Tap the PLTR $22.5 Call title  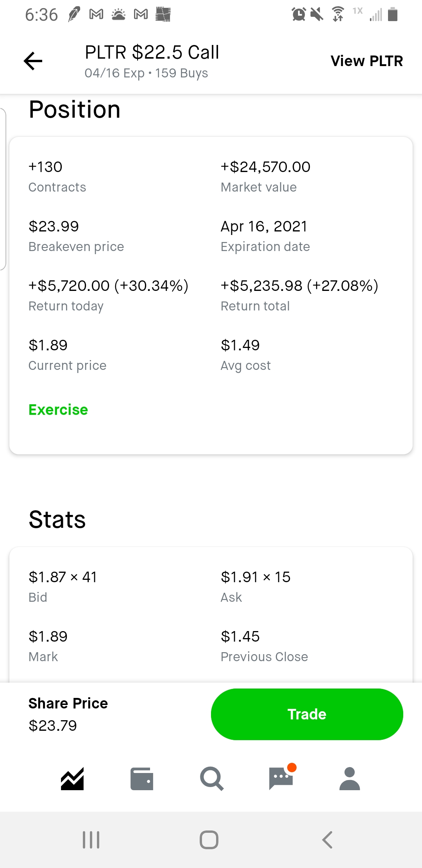tap(152, 52)
